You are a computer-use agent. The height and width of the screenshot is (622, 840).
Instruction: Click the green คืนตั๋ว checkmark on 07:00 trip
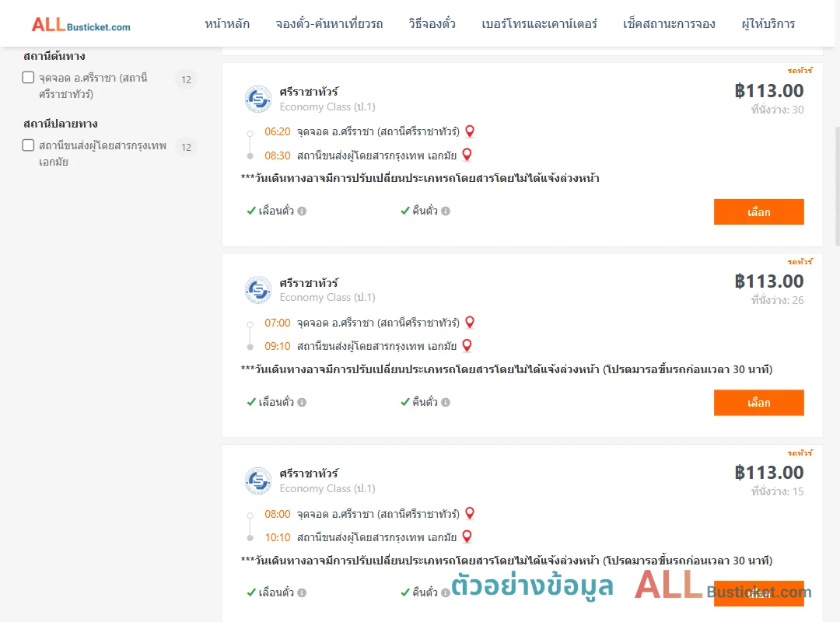coord(405,402)
